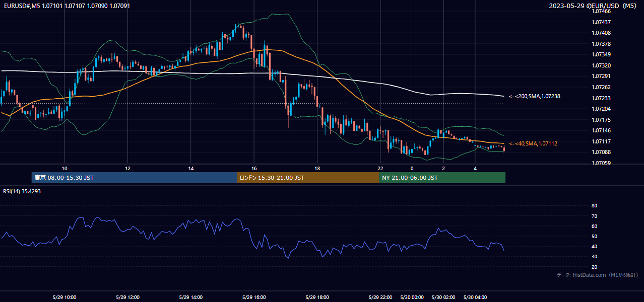The image size is (644, 302).
Task: Click the 5/30 00:00 date label
Action: click(412, 297)
